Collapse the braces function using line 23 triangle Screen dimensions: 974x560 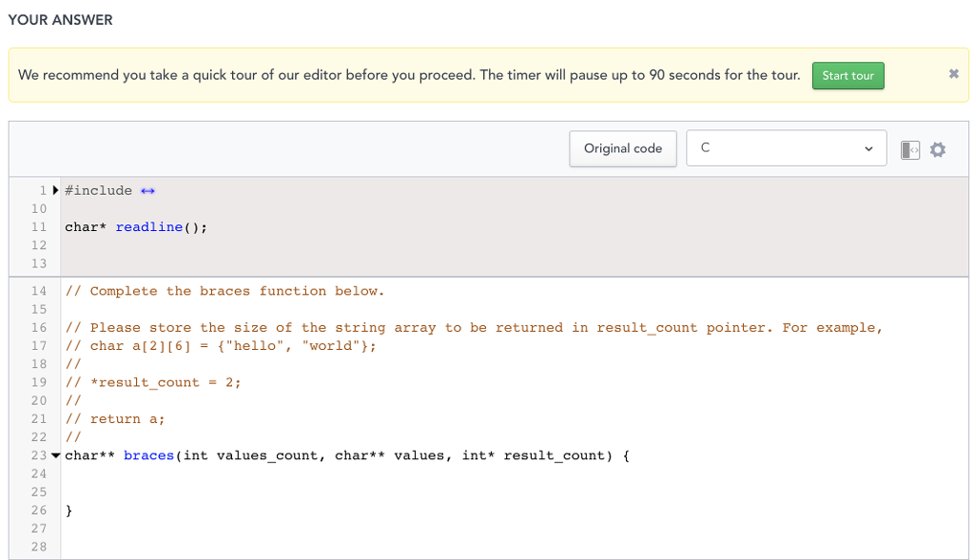coord(55,454)
